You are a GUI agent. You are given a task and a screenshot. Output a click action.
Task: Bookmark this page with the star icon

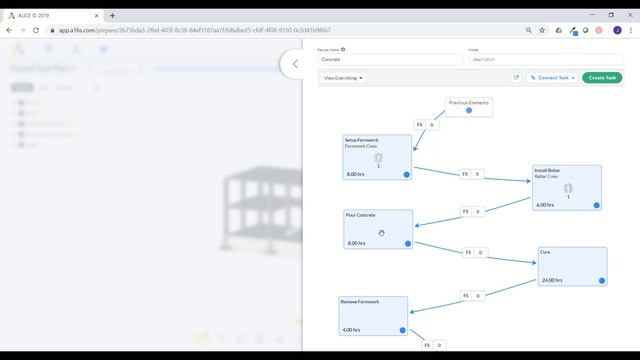[x=542, y=30]
